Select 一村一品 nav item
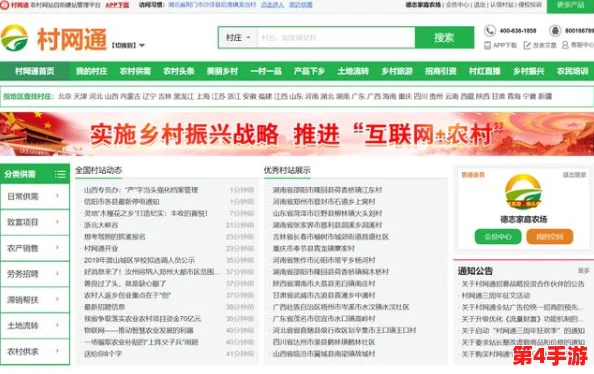 (266, 71)
